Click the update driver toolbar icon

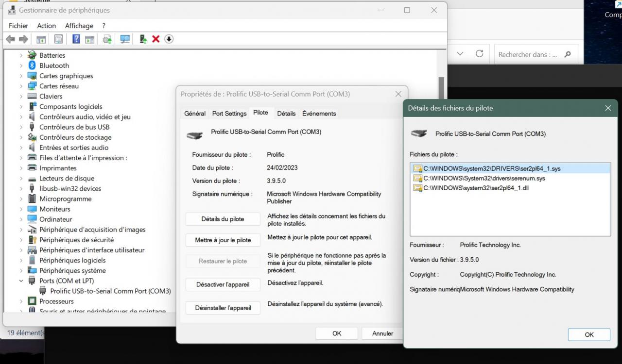point(143,39)
